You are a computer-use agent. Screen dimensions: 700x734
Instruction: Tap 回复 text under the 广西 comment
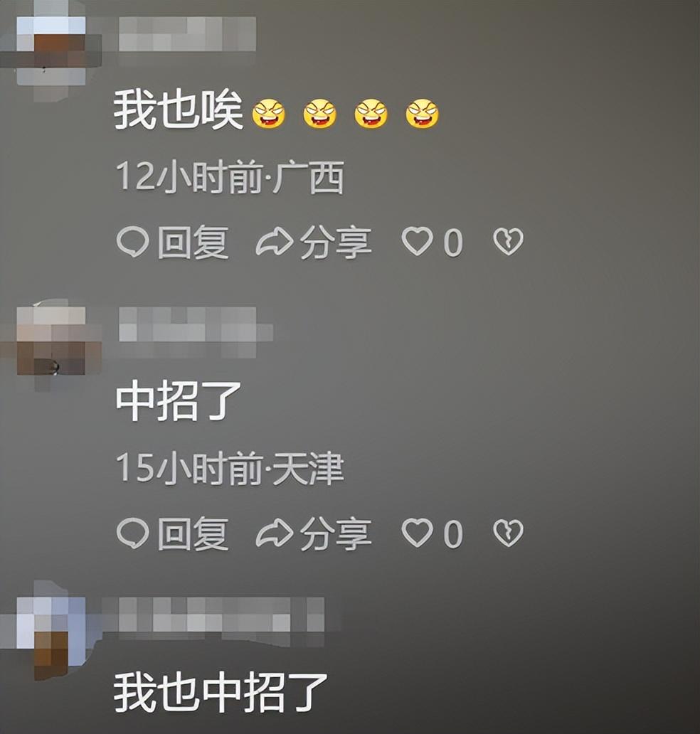coord(193,242)
